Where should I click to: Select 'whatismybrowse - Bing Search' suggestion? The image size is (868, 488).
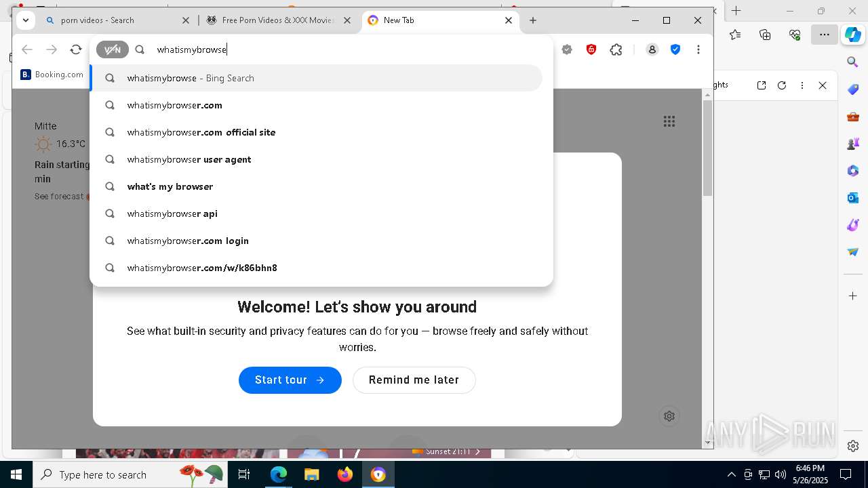pos(317,78)
